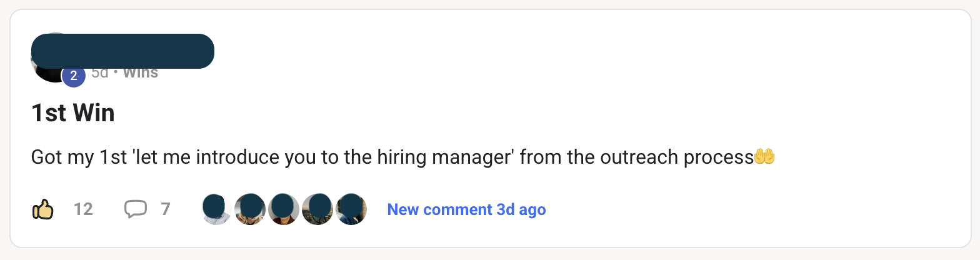Click the 5d post timestamp
Image resolution: width=980 pixels, height=260 pixels.
100,72
